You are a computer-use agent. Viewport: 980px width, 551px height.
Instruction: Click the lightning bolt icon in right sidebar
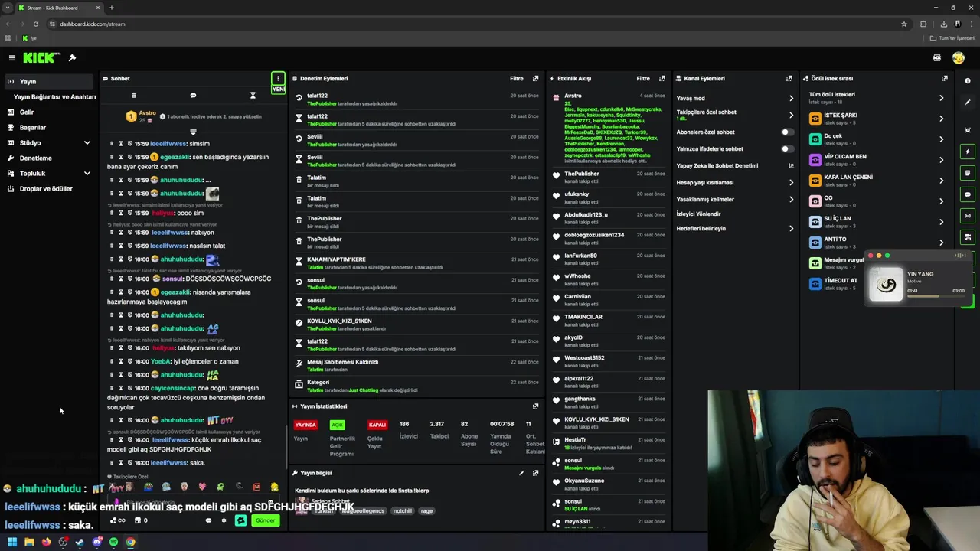pyautogui.click(x=968, y=152)
